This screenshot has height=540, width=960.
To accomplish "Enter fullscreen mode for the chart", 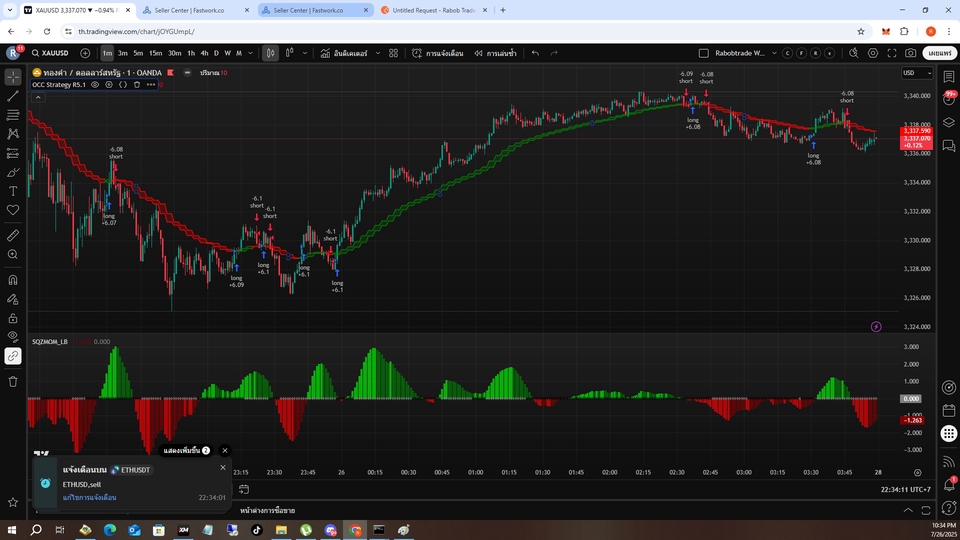I will [x=891, y=53].
